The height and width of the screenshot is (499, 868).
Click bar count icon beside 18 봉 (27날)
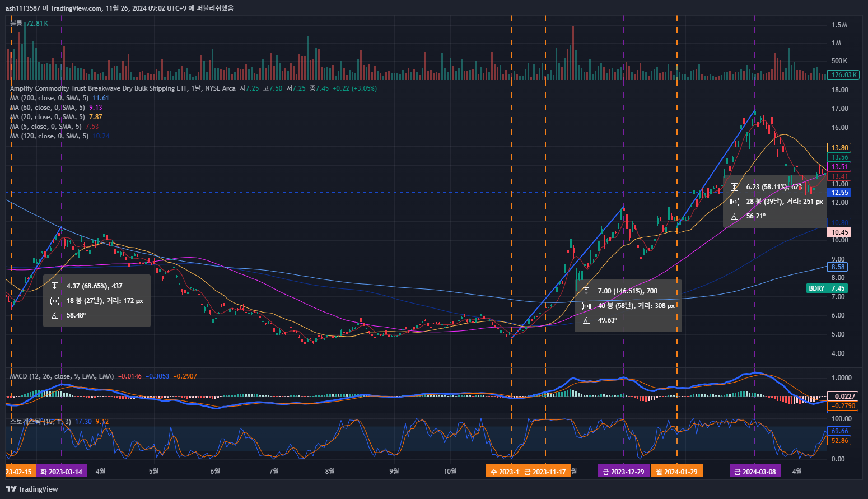pos(55,301)
